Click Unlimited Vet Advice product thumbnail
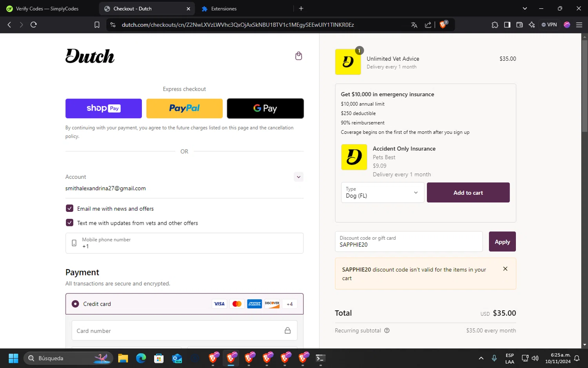 pos(348,62)
